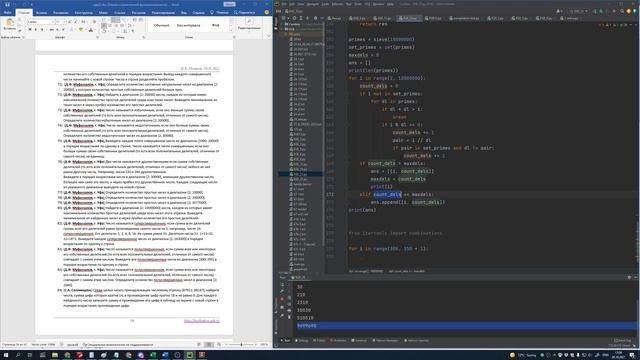
Task: Open PyCharm Project panel settings gear
Action: pos(316,18)
